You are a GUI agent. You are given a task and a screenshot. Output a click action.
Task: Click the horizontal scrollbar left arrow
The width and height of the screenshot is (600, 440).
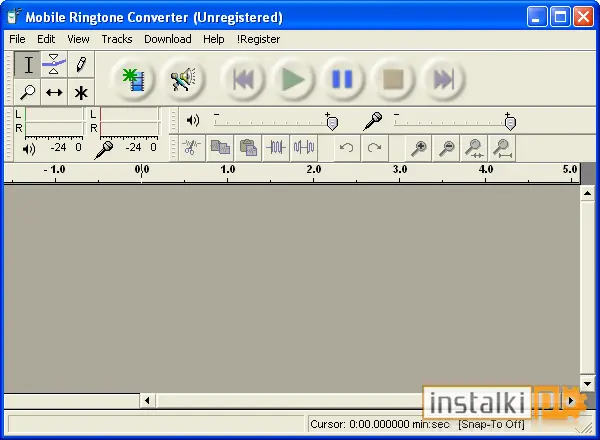tap(147, 401)
